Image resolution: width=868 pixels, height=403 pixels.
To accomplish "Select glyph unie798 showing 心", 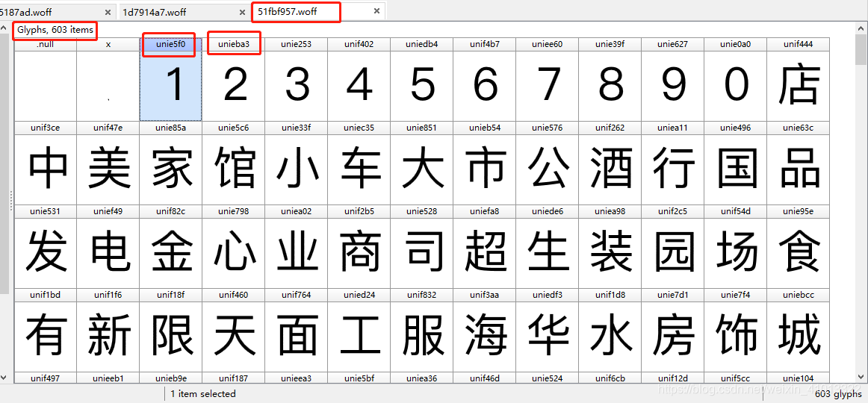I will tap(234, 246).
